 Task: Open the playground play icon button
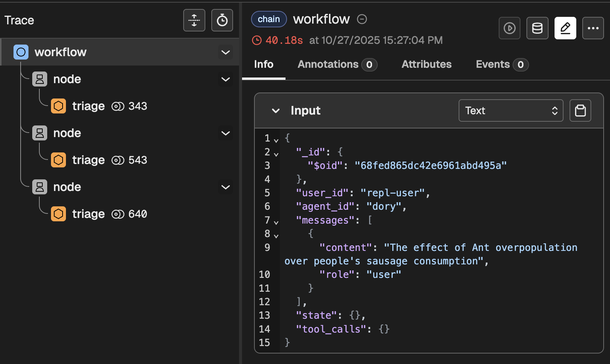pos(510,28)
